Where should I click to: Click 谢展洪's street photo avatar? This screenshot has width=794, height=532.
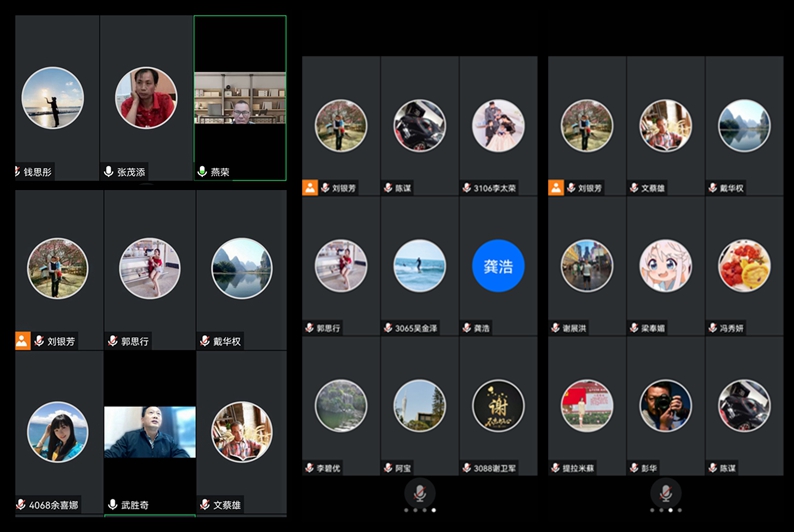pos(587,266)
